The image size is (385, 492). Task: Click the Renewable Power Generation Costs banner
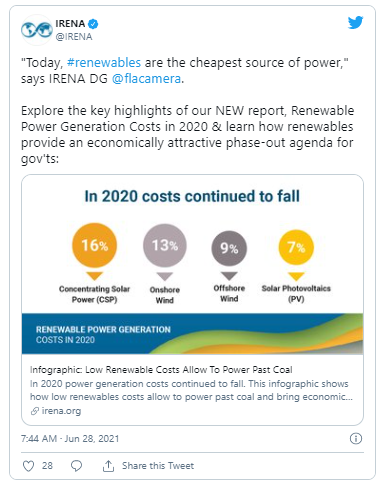(192, 334)
